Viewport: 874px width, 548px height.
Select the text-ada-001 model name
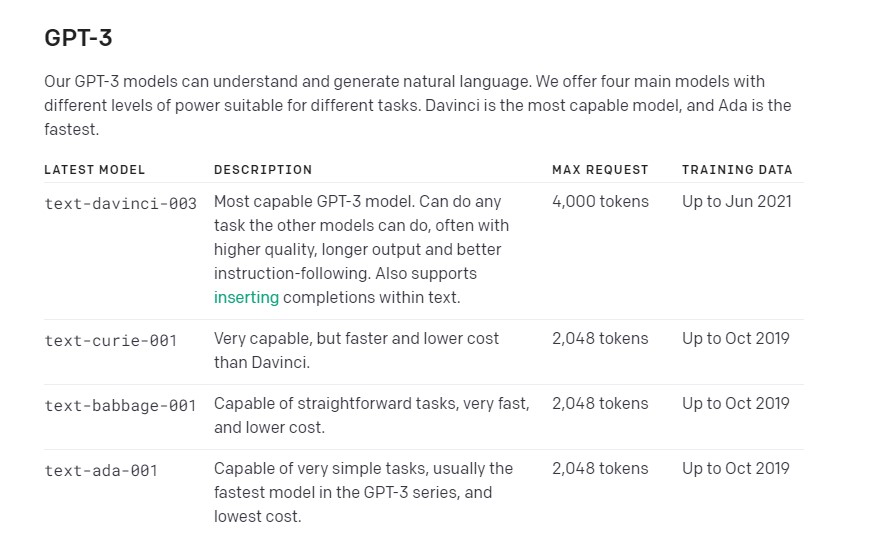point(101,471)
